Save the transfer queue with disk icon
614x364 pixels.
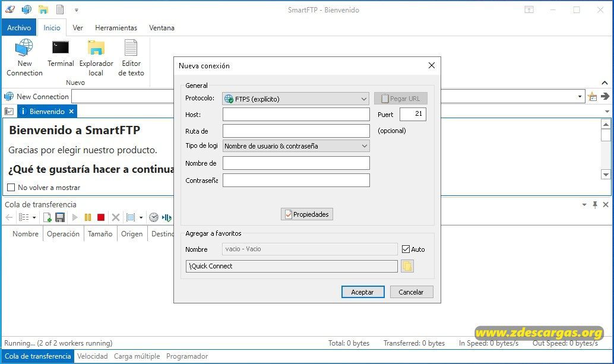(x=60, y=217)
